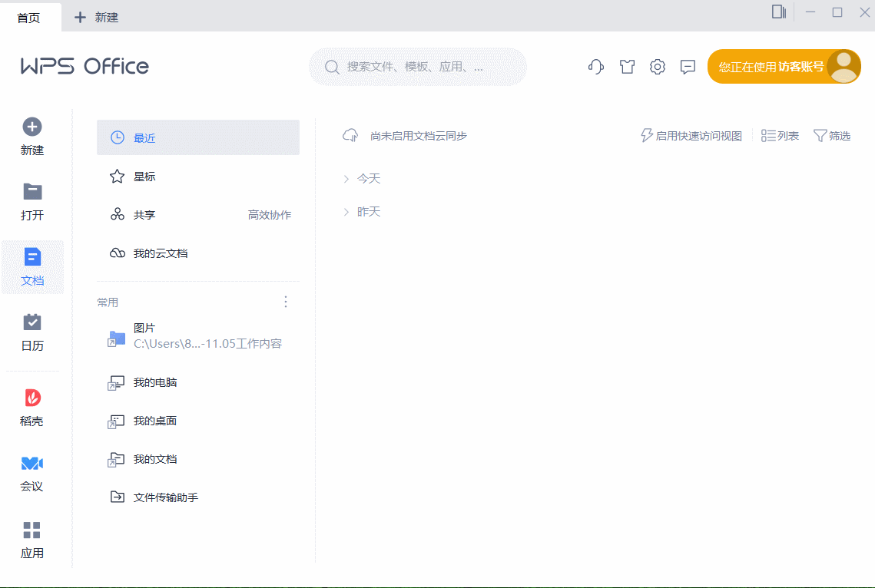Open the 筛选 filter dropdown
Image resolution: width=875 pixels, height=588 pixels.
point(831,136)
